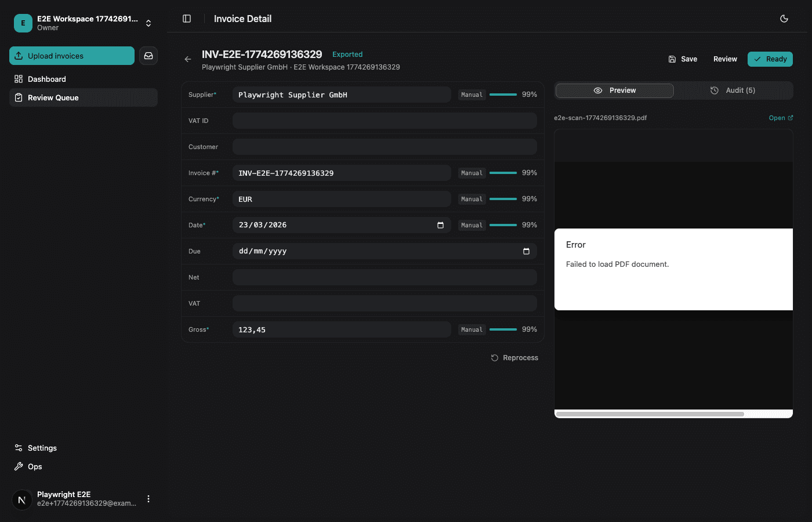
Task: Toggle the sidebar panel icon
Action: pos(187,19)
